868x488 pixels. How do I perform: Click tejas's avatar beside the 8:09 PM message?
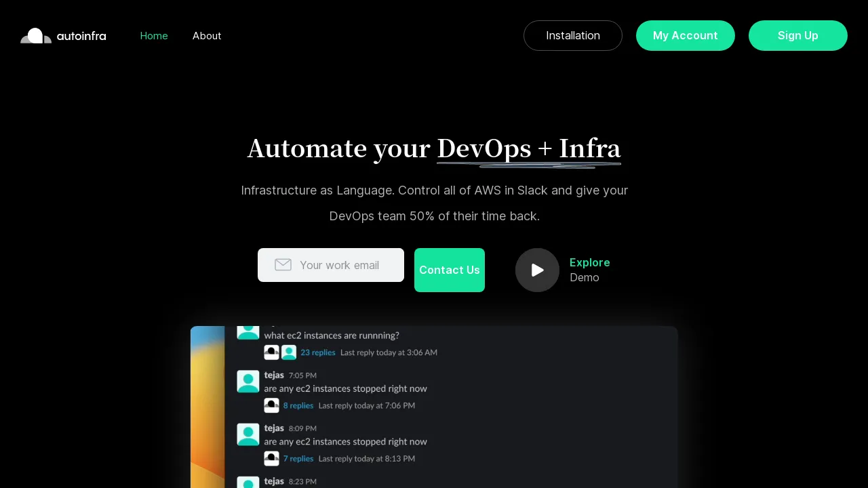(248, 434)
